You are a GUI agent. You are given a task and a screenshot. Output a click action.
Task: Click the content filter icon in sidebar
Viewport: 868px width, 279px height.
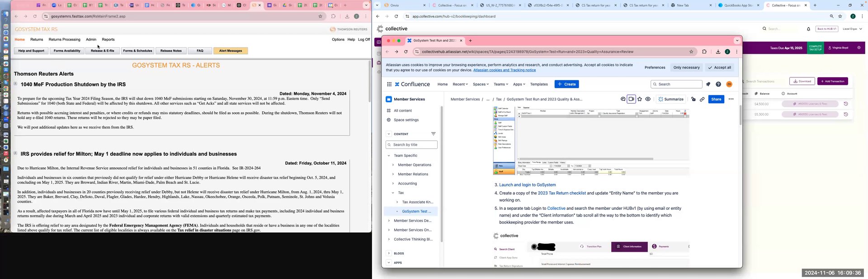[434, 134]
